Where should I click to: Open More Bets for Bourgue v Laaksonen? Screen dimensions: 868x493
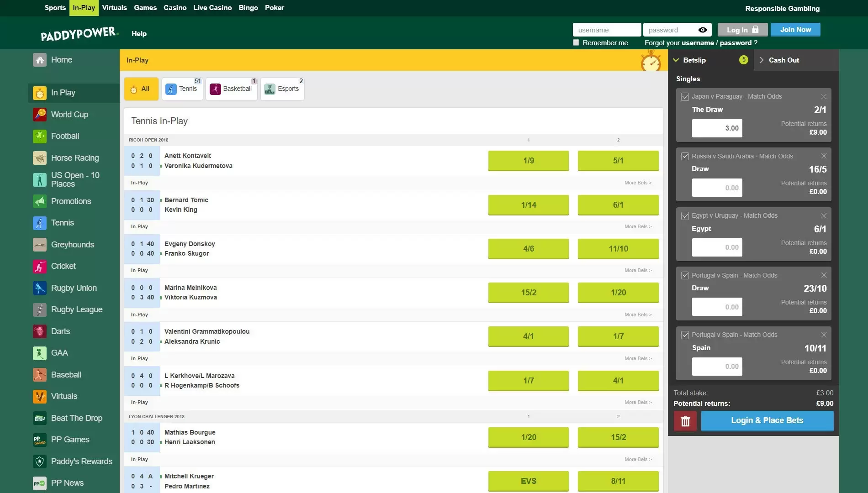(638, 459)
